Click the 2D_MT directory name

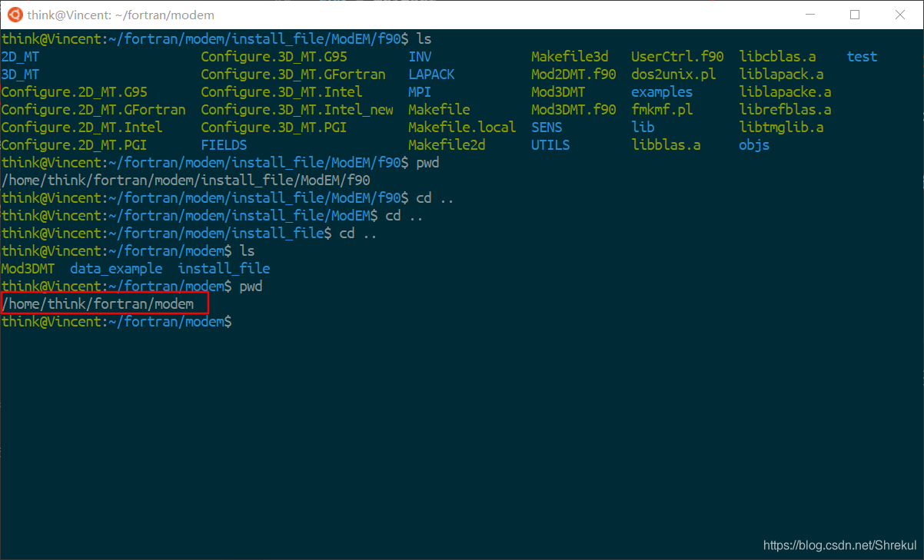tap(20, 56)
